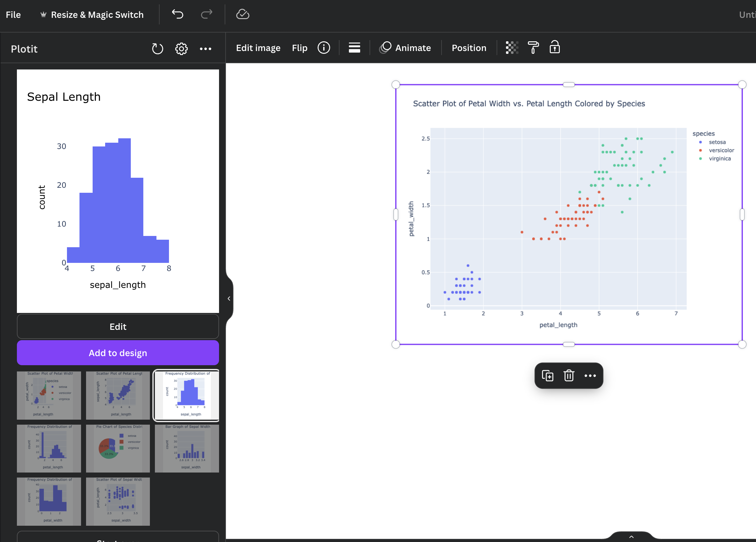The height and width of the screenshot is (542, 756).
Task: Open Plotit panel more options
Action: (x=205, y=49)
